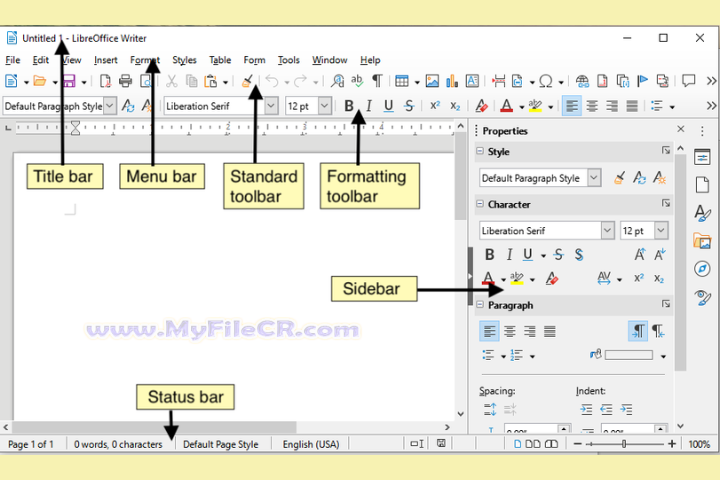This screenshot has width=720, height=480.
Task: Toggle Bold in the formatting toolbar
Action: tap(349, 106)
